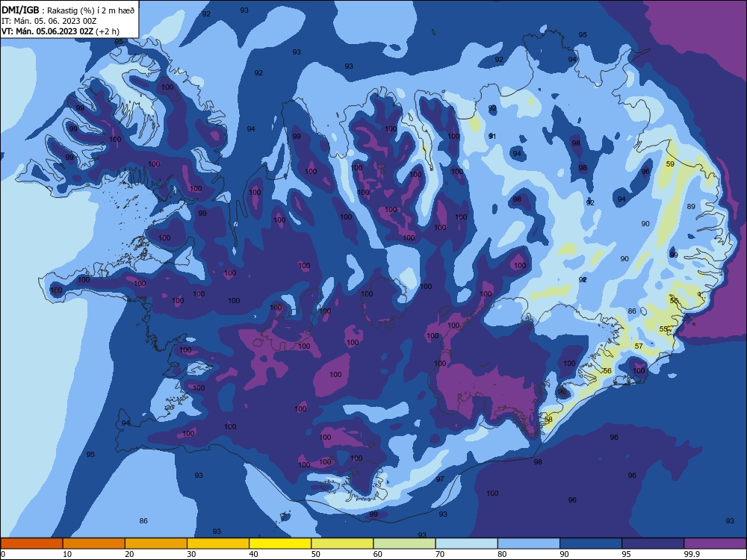
Task: Click the 'IT: Mán. 05. 06. 2023 00Z' line
Action: pyautogui.click(x=49, y=21)
